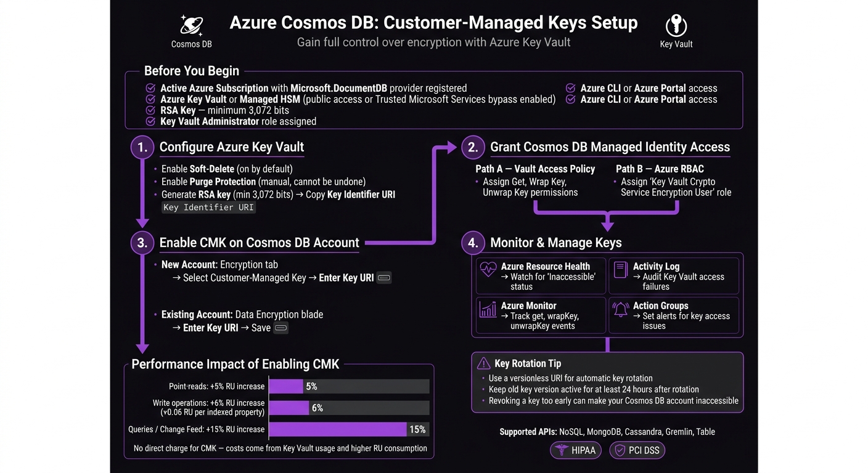Click the Cosmos DB planet icon
Viewport: 868px width, 473px height.
pos(191,26)
